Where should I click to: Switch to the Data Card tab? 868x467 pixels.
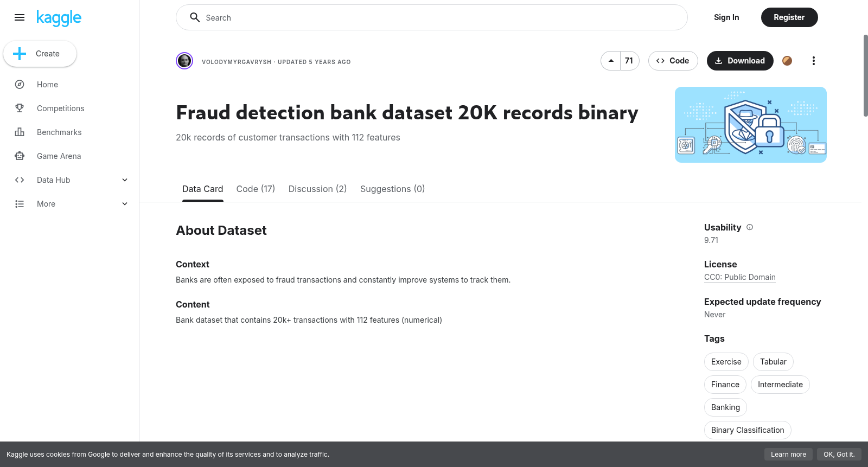click(x=202, y=189)
